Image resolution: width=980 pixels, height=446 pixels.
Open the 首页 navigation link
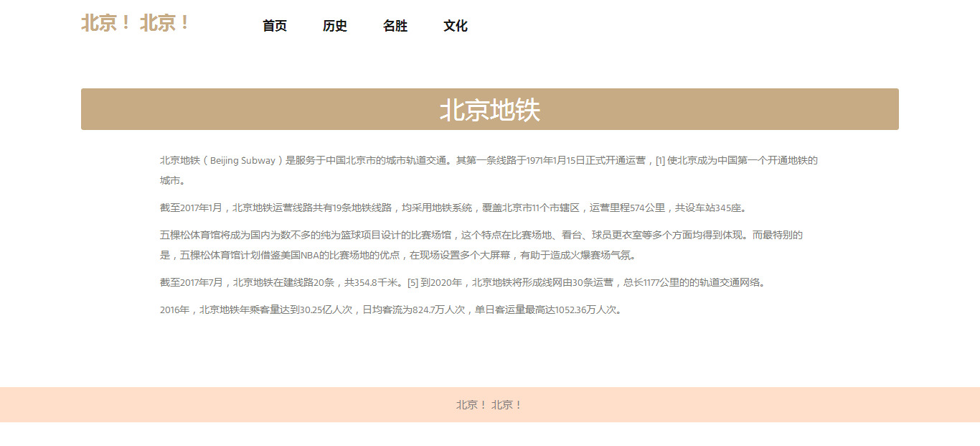click(275, 26)
